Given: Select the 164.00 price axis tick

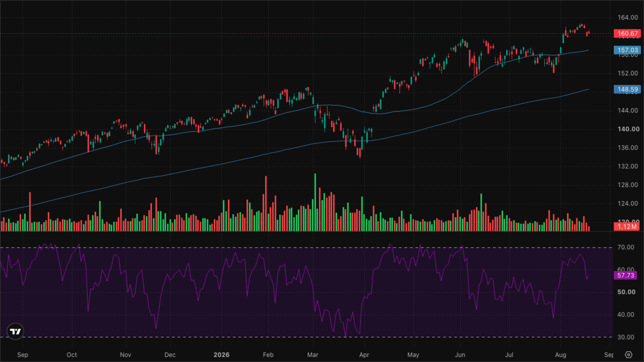Looking at the screenshot, I should point(628,17).
